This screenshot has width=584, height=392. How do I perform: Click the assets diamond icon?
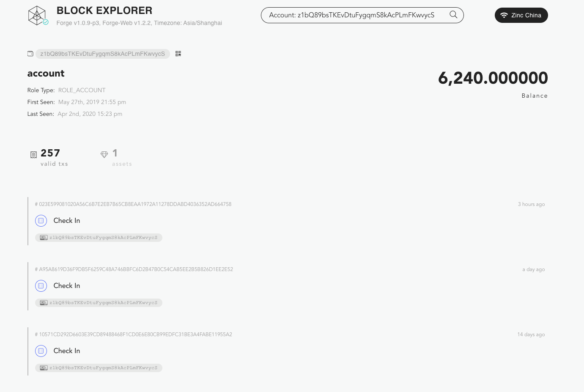pos(104,155)
